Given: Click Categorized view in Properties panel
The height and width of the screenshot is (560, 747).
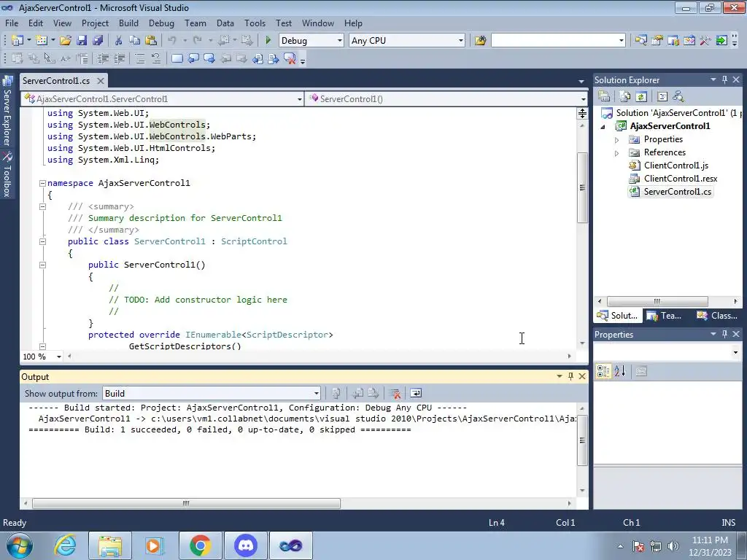Looking at the screenshot, I should (603, 371).
